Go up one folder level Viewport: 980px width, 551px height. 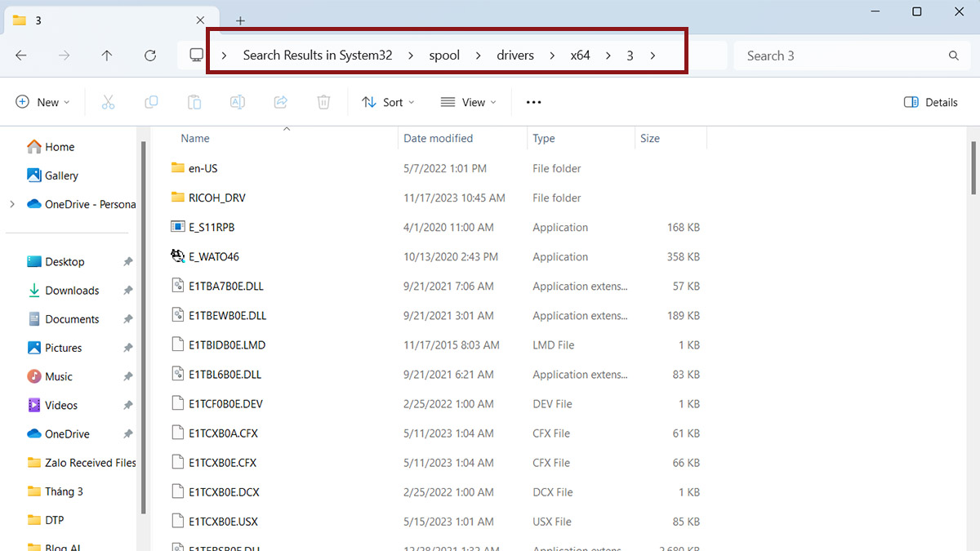click(x=107, y=56)
